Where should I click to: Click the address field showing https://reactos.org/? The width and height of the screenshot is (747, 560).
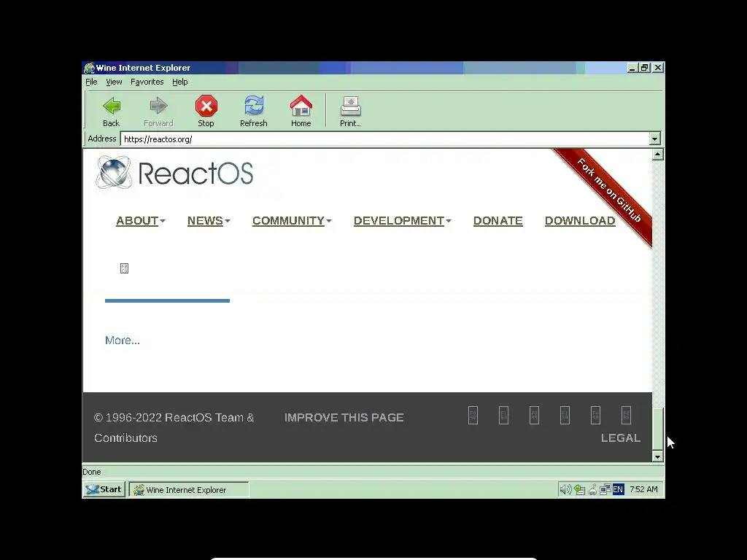(385, 139)
